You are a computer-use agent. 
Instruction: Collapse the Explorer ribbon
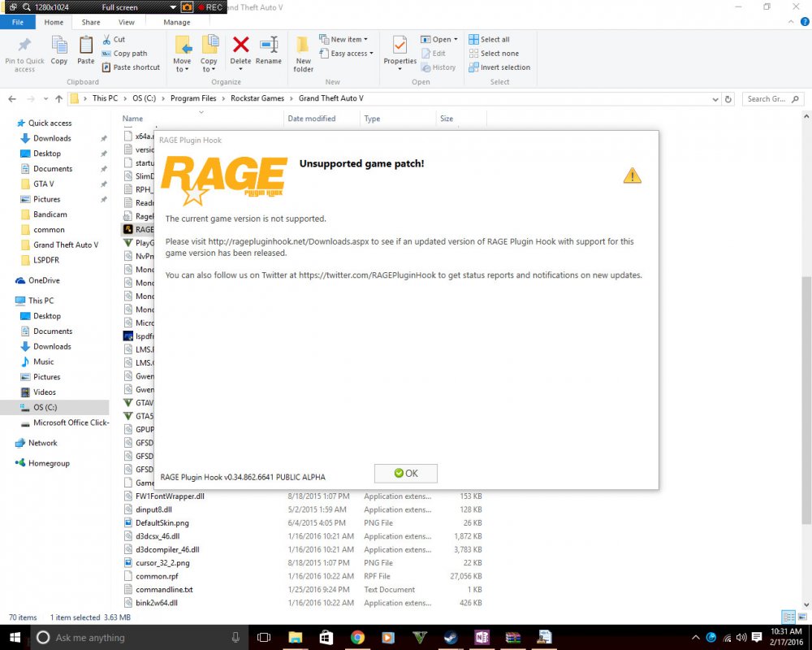pyautogui.click(x=791, y=22)
